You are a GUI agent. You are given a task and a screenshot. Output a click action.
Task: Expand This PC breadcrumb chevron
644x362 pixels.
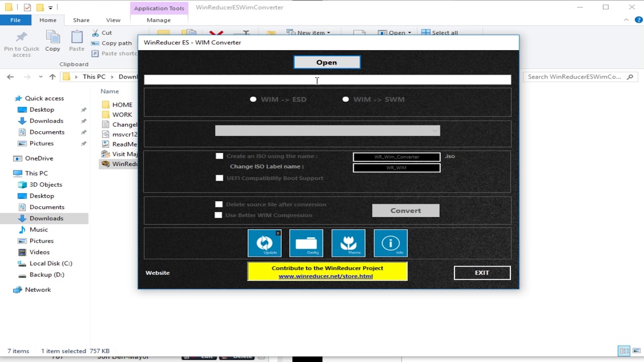click(112, 77)
